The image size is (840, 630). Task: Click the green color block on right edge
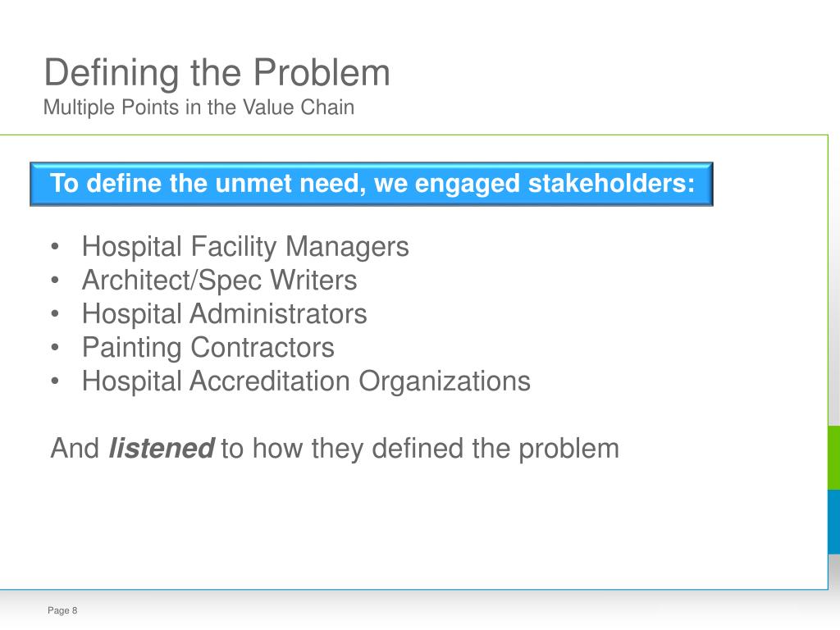coord(834,458)
